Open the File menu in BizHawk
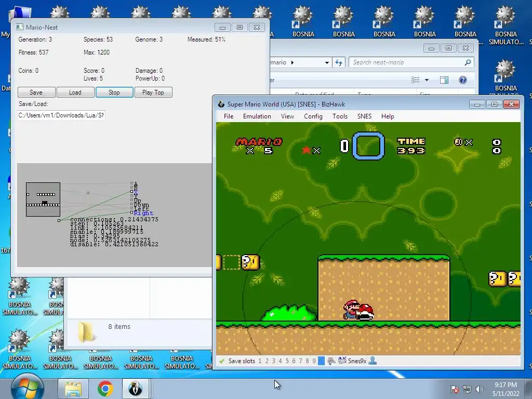The width and height of the screenshot is (532, 399). click(229, 116)
